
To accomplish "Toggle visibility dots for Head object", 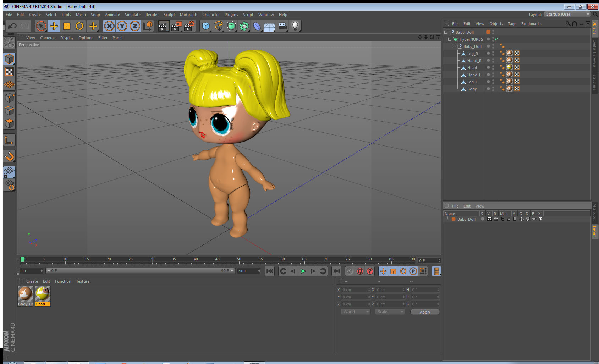I will (x=493, y=67).
